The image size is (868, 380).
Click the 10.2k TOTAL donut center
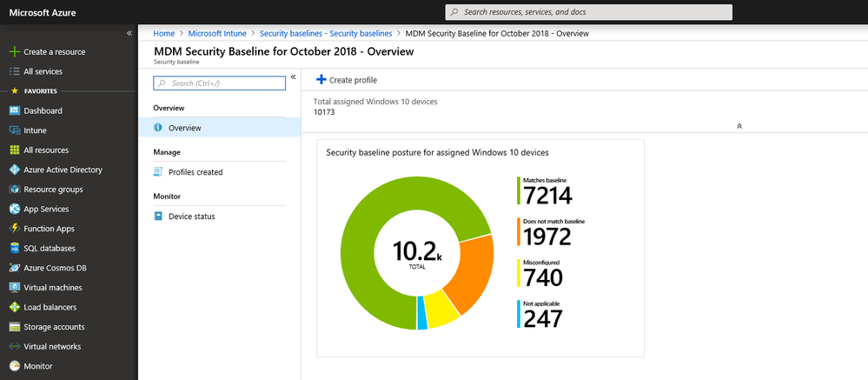(417, 254)
